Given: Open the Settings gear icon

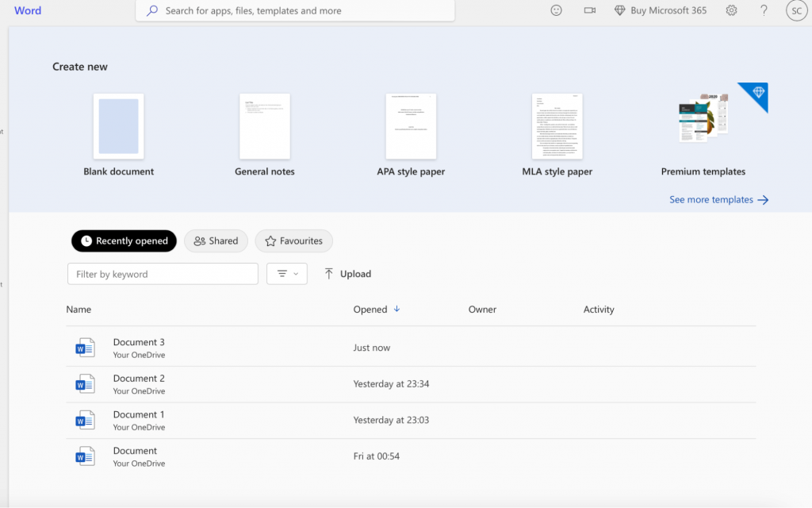Looking at the screenshot, I should coord(731,10).
